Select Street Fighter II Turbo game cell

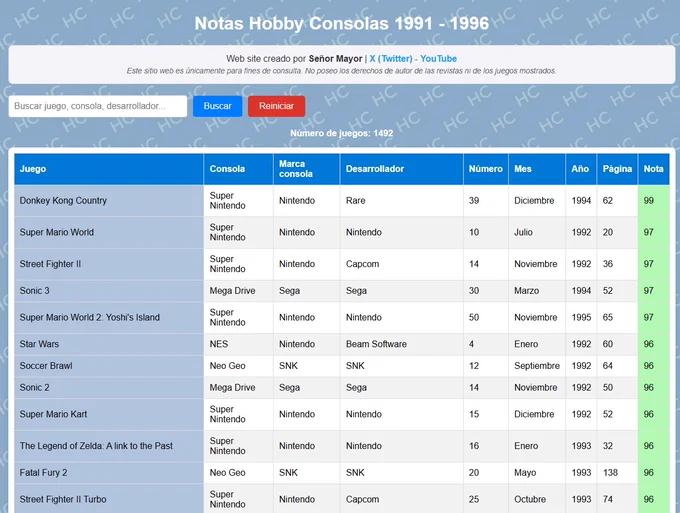109,500
